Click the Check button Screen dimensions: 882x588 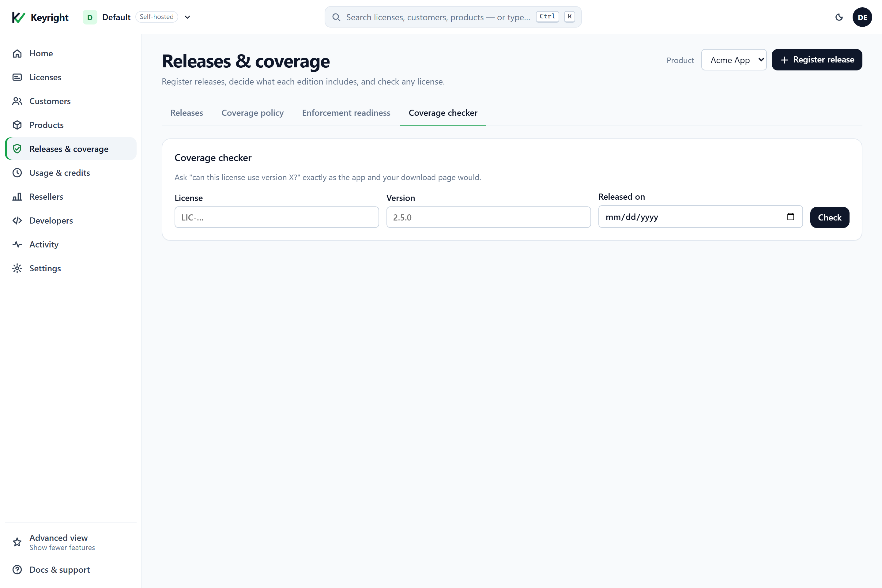pyautogui.click(x=830, y=217)
